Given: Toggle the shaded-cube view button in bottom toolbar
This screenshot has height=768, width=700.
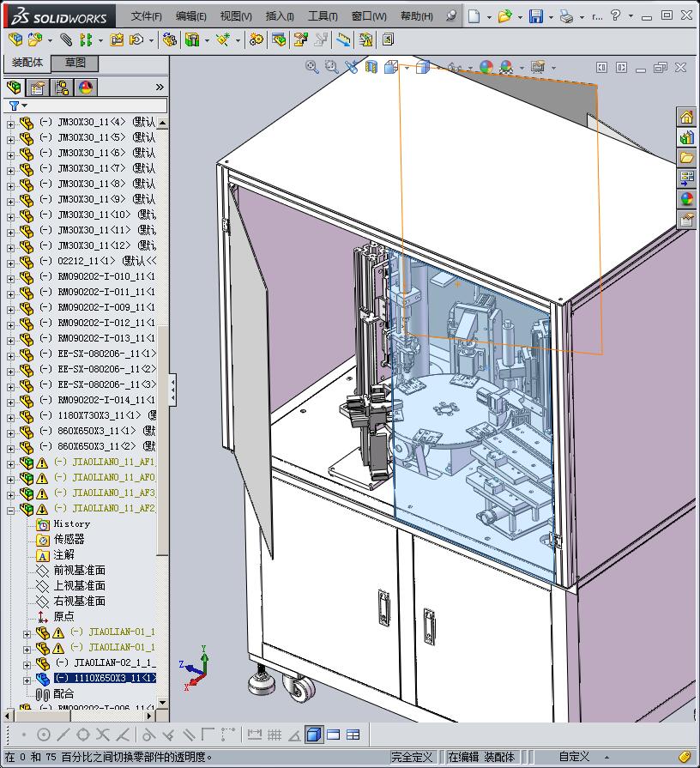Looking at the screenshot, I should point(314,735).
